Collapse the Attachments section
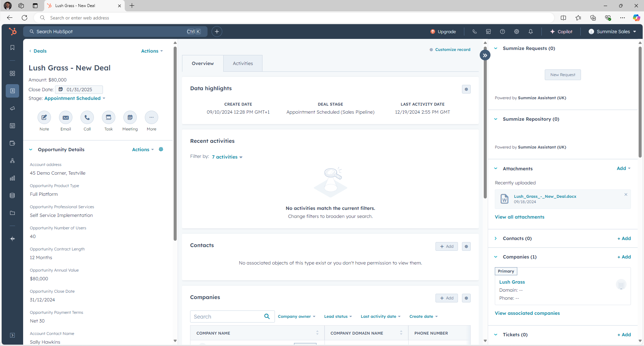The image size is (644, 346). pos(496,169)
